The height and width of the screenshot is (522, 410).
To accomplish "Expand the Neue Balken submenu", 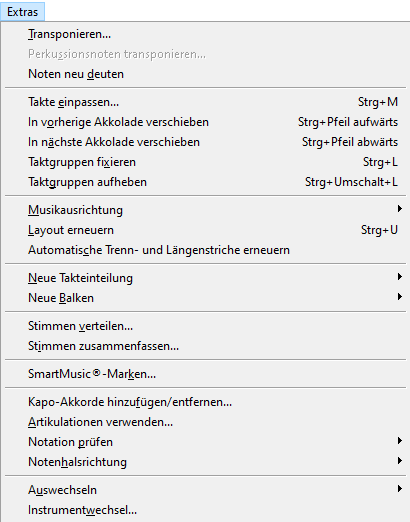I will point(205,298).
